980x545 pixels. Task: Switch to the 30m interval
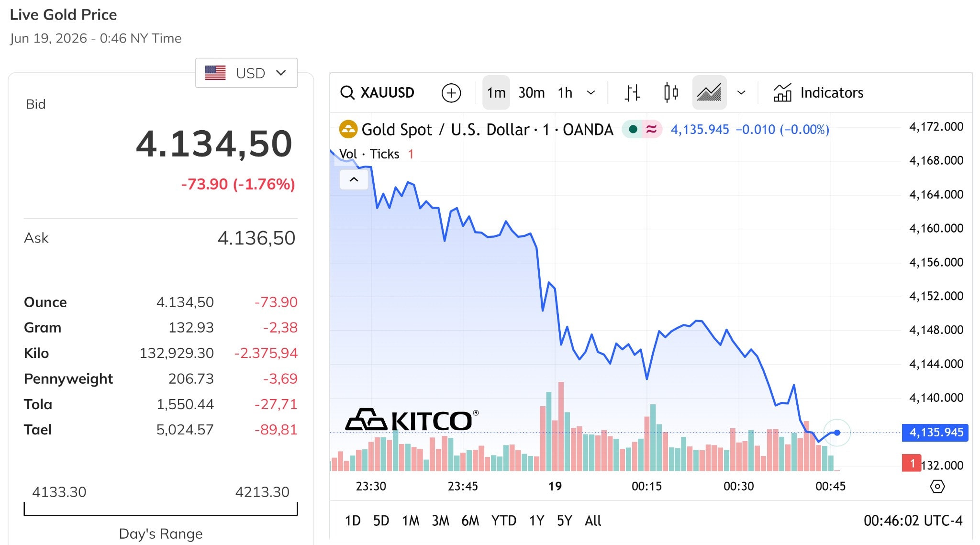coord(531,92)
